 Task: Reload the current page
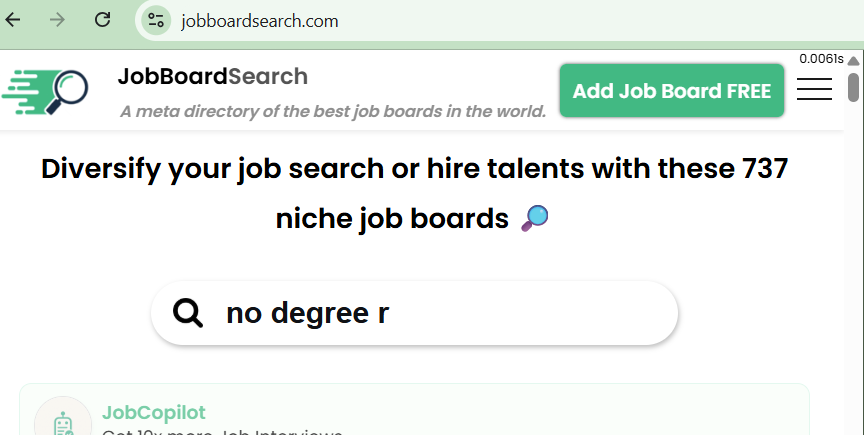coord(102,20)
